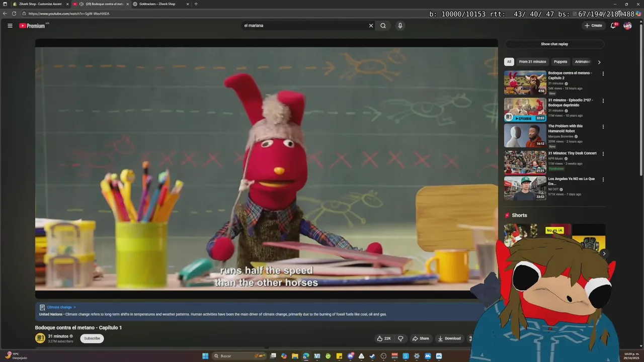This screenshot has height=362, width=644.
Task: Click the video player area
Action: point(266,168)
